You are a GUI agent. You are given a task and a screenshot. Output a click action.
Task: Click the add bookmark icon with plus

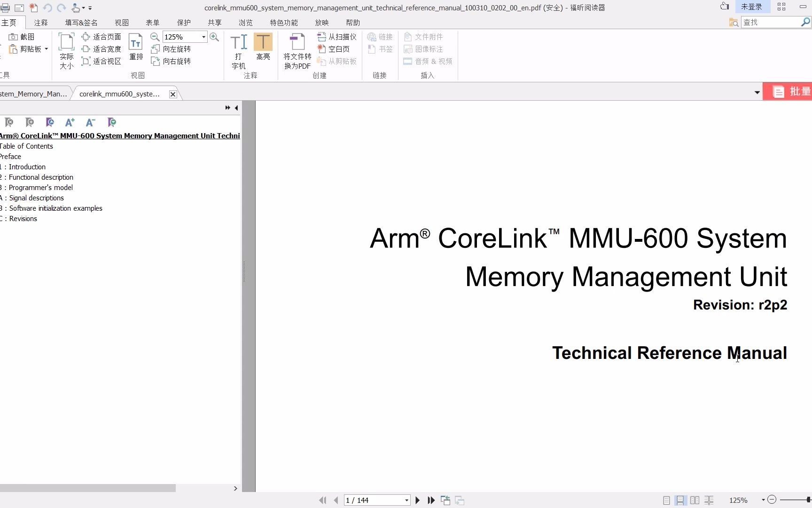[30, 122]
